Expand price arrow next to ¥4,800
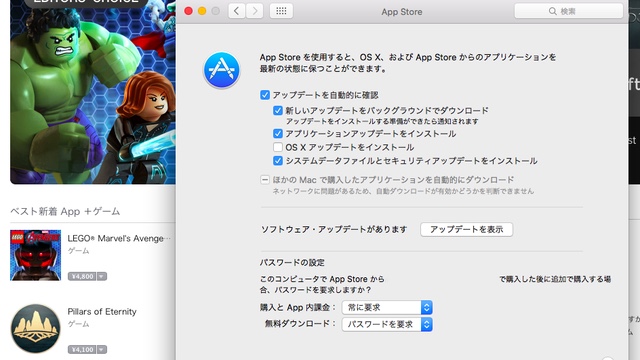This screenshot has width=640, height=360. tap(102, 276)
